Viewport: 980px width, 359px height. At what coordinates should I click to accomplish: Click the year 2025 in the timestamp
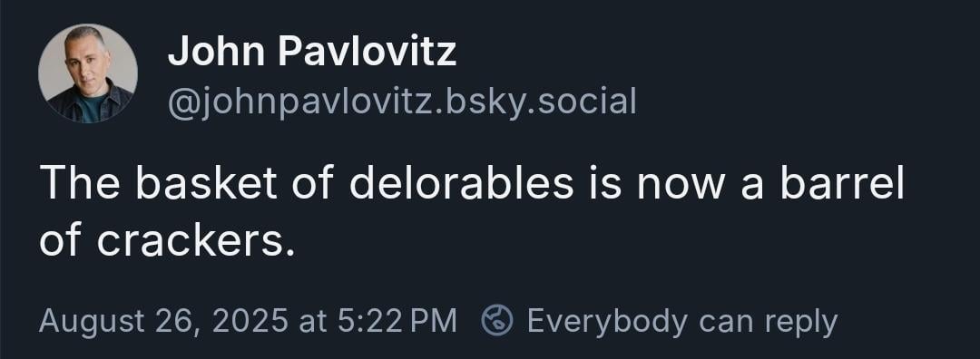250,321
